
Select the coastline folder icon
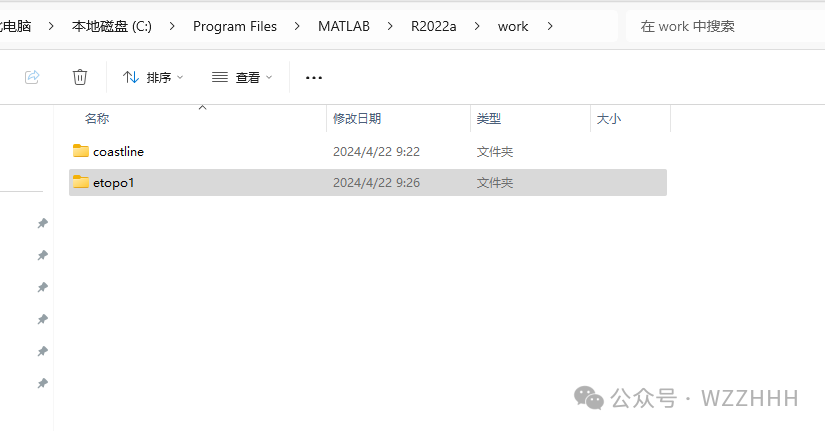point(81,151)
